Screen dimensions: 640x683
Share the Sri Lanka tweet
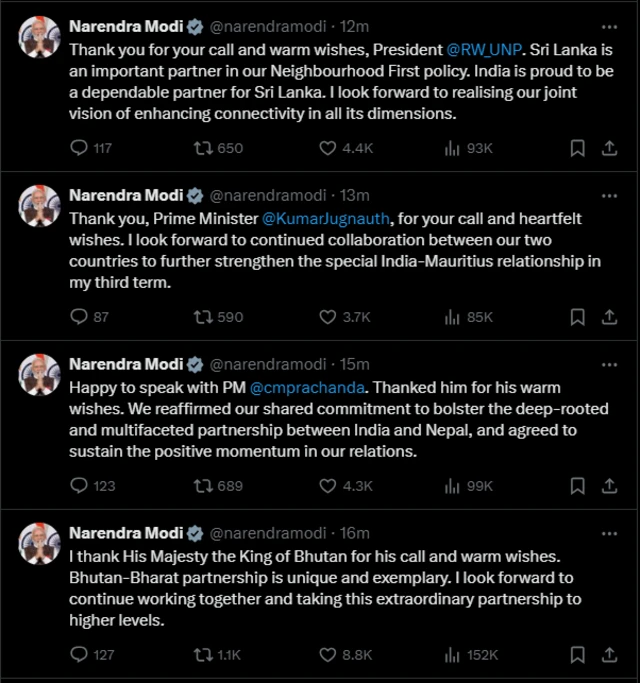pyautogui.click(x=608, y=148)
